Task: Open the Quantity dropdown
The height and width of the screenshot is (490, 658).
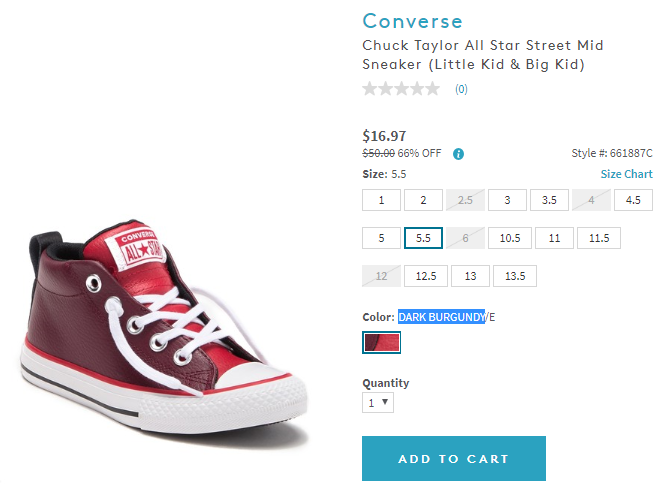Action: [379, 403]
